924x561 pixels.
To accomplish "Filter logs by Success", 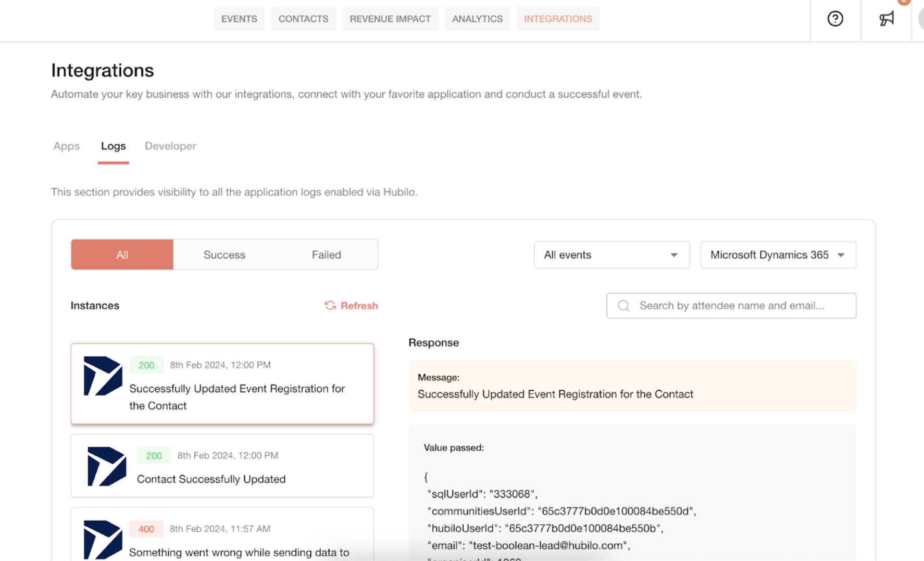I will pyautogui.click(x=224, y=254).
